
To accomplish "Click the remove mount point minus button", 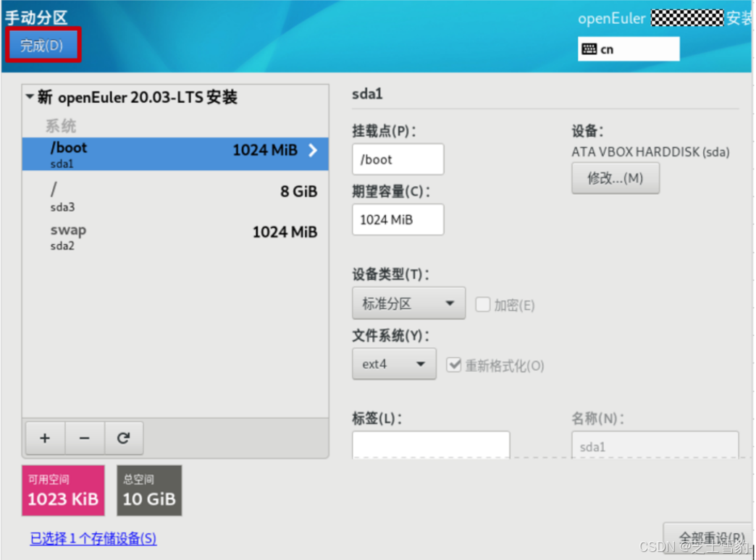I will [x=85, y=438].
